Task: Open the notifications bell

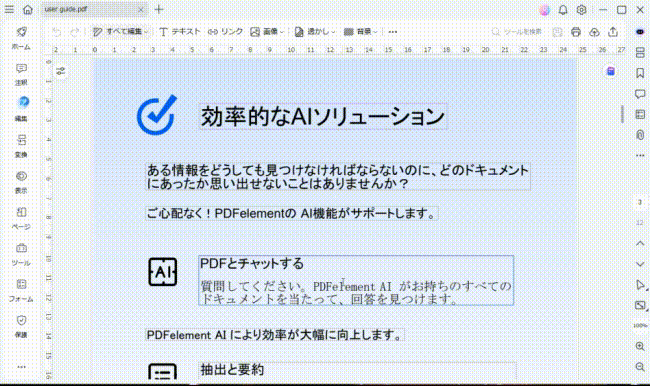Action: pyautogui.click(x=563, y=10)
